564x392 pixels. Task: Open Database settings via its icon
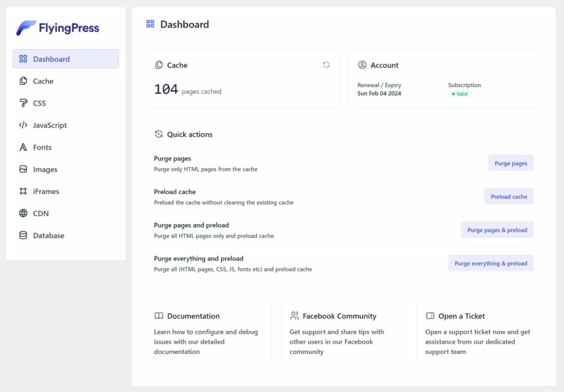click(x=24, y=235)
